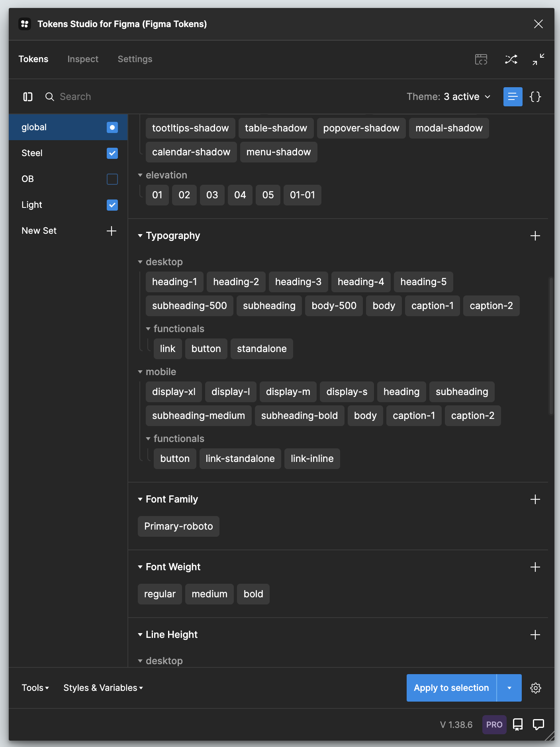
Task: Open Styles & Variables menu
Action: click(103, 688)
